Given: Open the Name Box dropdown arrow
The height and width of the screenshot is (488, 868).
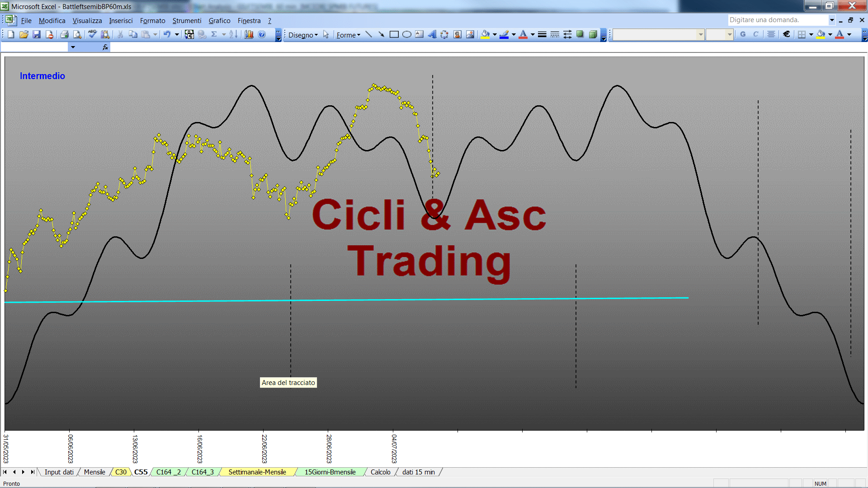Looking at the screenshot, I should pos(73,47).
